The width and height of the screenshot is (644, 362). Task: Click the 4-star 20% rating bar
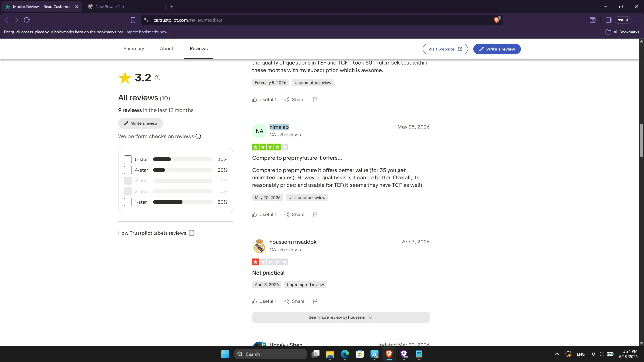182,170
